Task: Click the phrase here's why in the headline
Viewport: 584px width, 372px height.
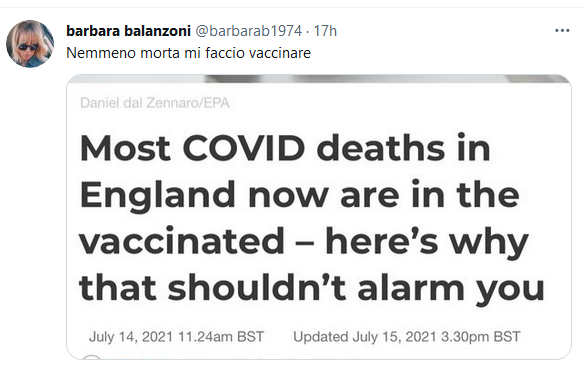Action: tap(427, 243)
